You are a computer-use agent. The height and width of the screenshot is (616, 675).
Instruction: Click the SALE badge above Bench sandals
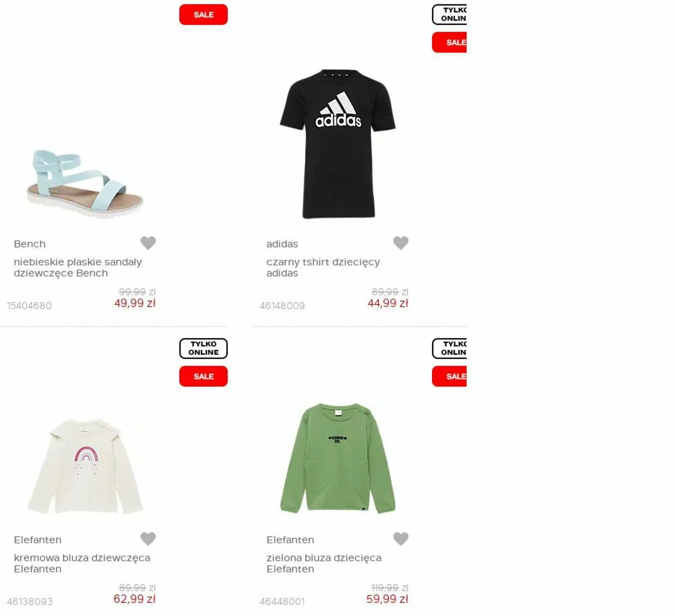(204, 15)
